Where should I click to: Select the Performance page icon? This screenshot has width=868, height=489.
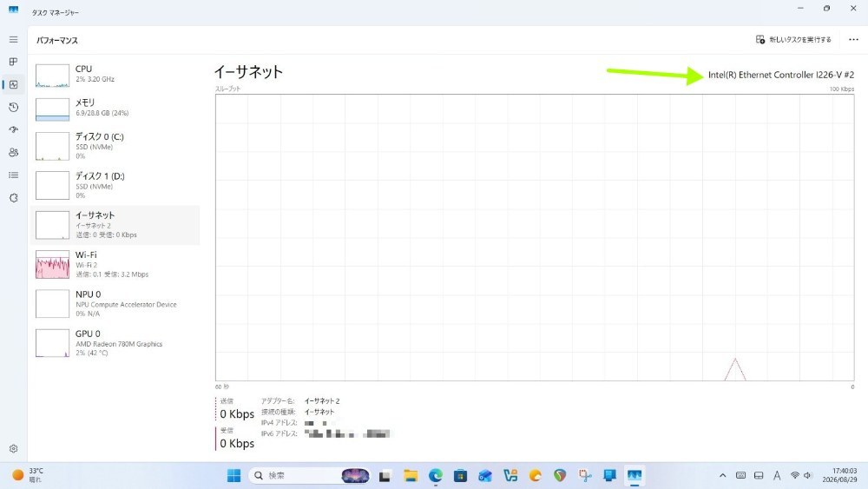pyautogui.click(x=13, y=85)
